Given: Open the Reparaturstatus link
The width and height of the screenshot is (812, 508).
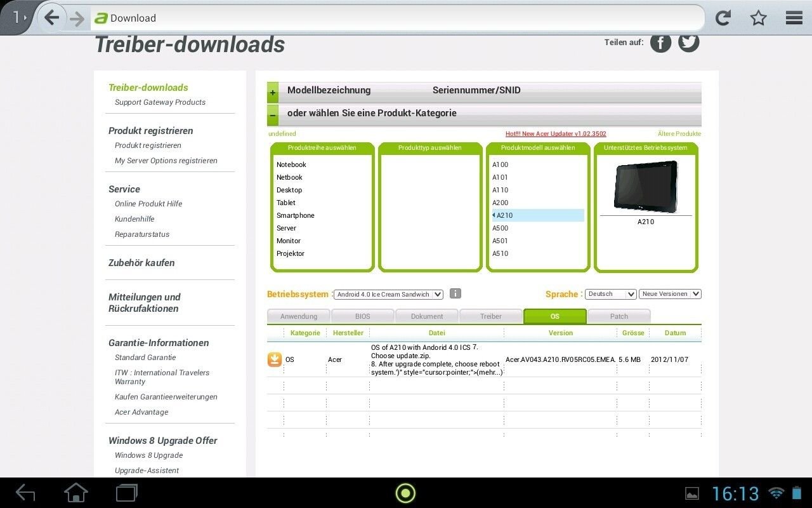Looking at the screenshot, I should point(142,234).
